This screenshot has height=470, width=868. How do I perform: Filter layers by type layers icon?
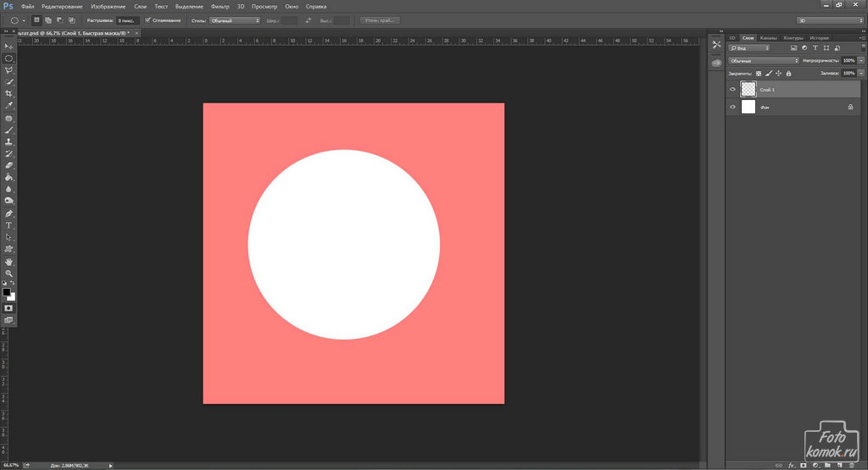click(815, 48)
